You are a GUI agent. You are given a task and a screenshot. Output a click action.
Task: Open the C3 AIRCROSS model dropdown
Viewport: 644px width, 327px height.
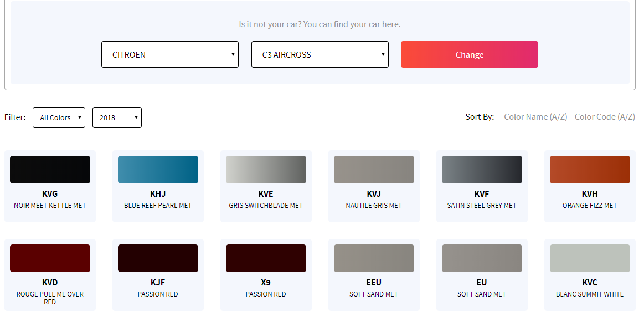tap(320, 54)
